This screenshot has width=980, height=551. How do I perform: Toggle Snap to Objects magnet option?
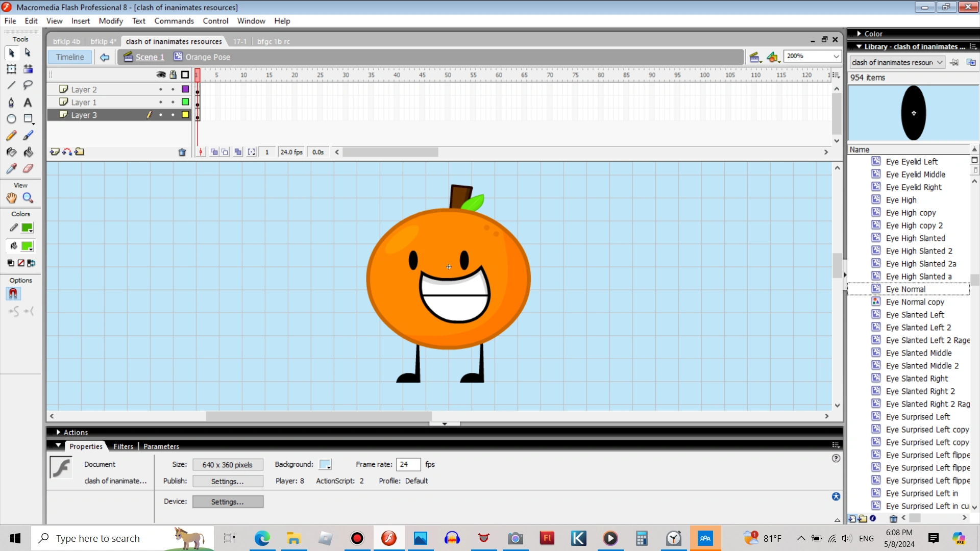13,294
